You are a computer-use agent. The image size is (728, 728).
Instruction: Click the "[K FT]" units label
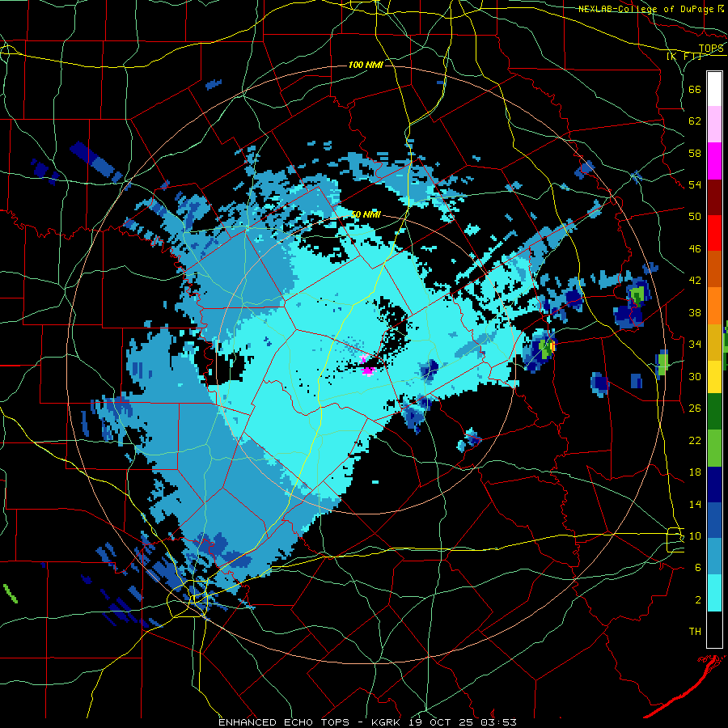(x=684, y=56)
